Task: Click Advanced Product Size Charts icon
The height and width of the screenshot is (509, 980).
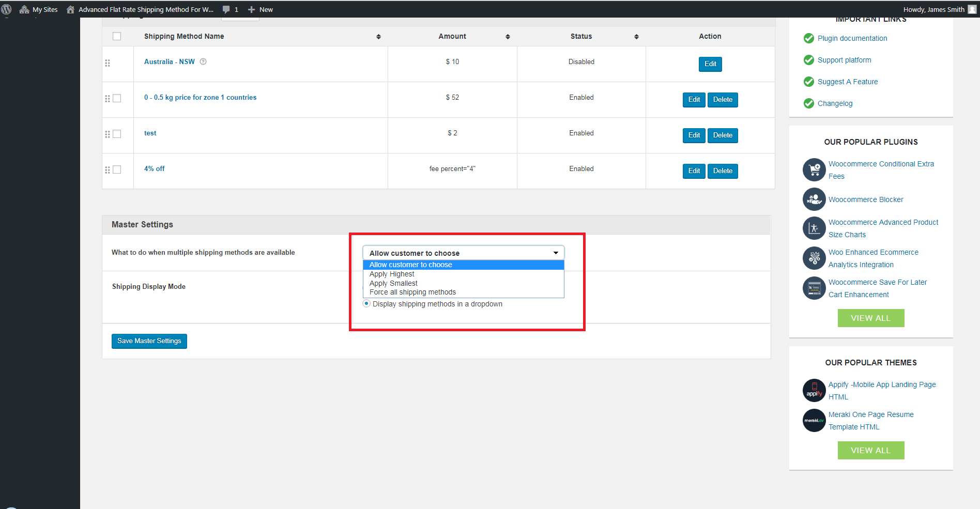Action: (x=814, y=228)
